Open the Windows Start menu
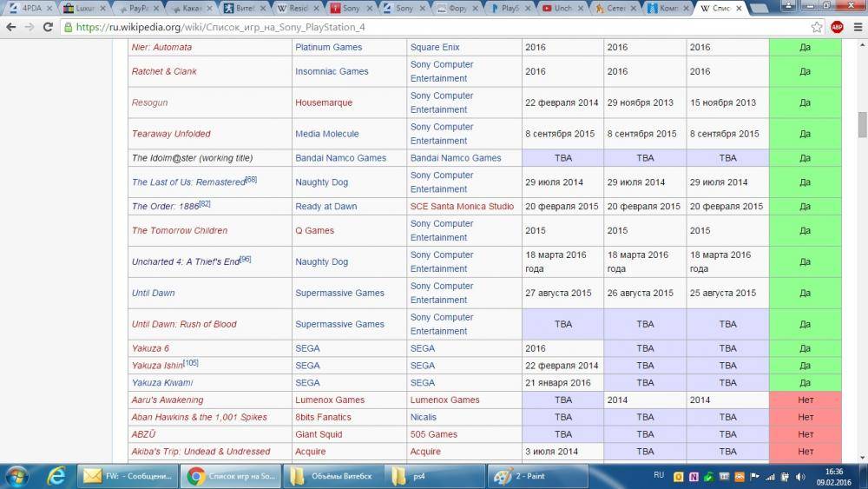868x489 pixels. 17,475
